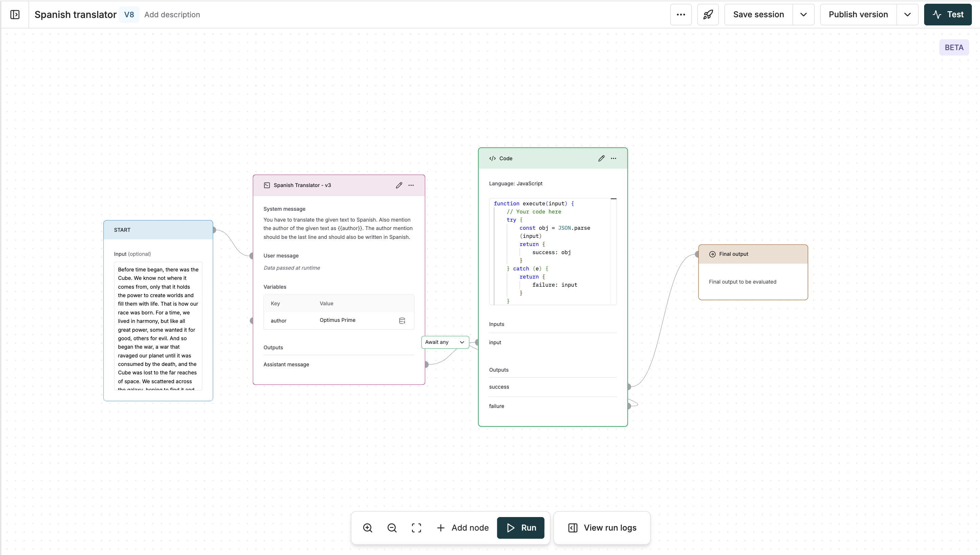
Task: Click the zoom in magnifier icon
Action: tap(367, 528)
